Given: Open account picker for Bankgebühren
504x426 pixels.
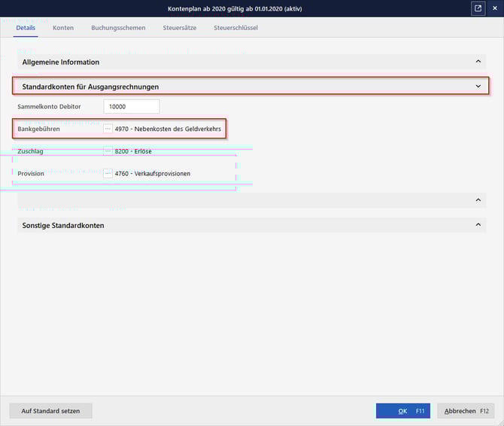Looking at the screenshot, I should point(108,129).
